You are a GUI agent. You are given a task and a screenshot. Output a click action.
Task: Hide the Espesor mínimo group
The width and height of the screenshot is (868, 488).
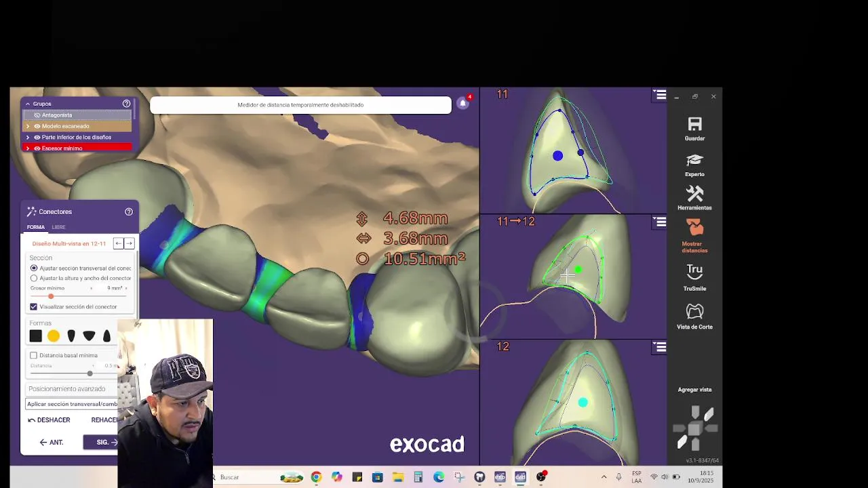coord(37,148)
